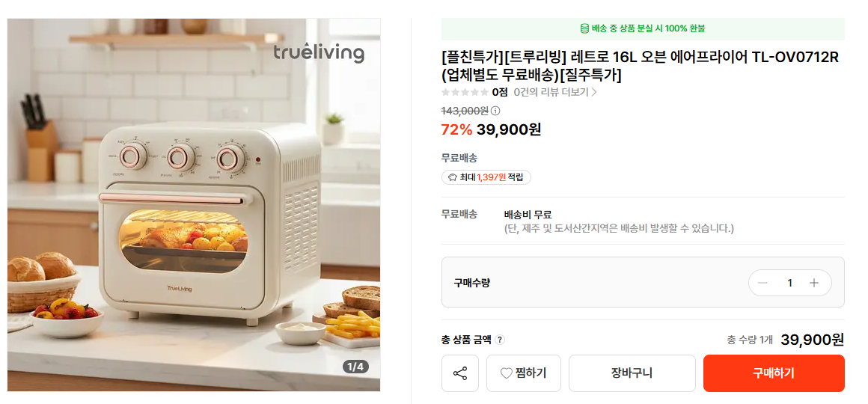Click 배송 중 상품 분실 시 100% 환불 banner

(x=643, y=28)
